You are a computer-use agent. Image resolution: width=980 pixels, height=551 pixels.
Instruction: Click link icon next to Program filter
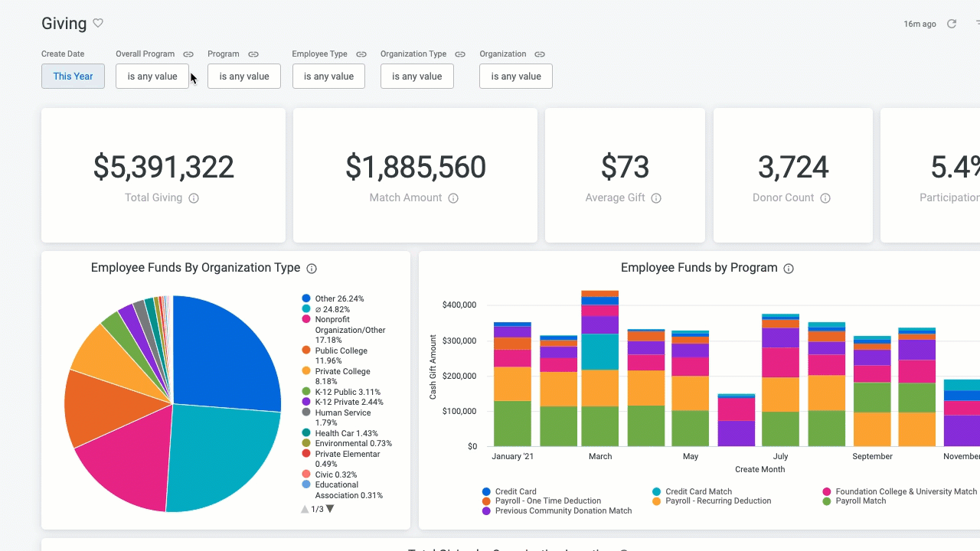[253, 54]
